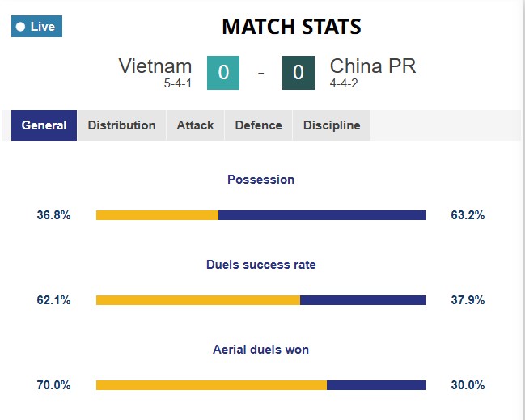Open the Discipline tab
This screenshot has height=420, width=525.
coord(332,125)
